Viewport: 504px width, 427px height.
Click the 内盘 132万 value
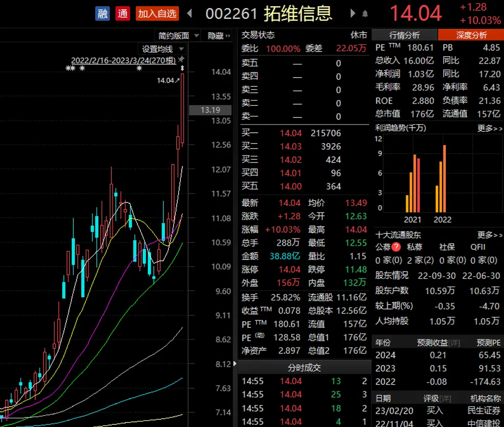[355, 283]
